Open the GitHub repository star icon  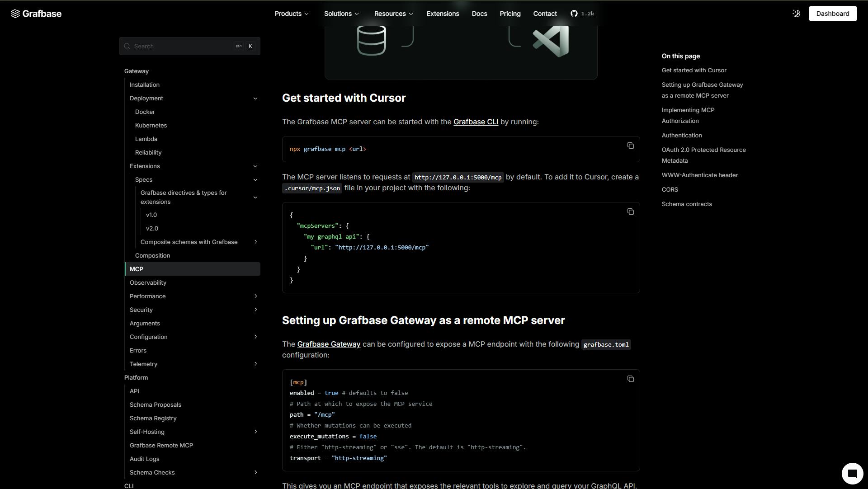[574, 14]
